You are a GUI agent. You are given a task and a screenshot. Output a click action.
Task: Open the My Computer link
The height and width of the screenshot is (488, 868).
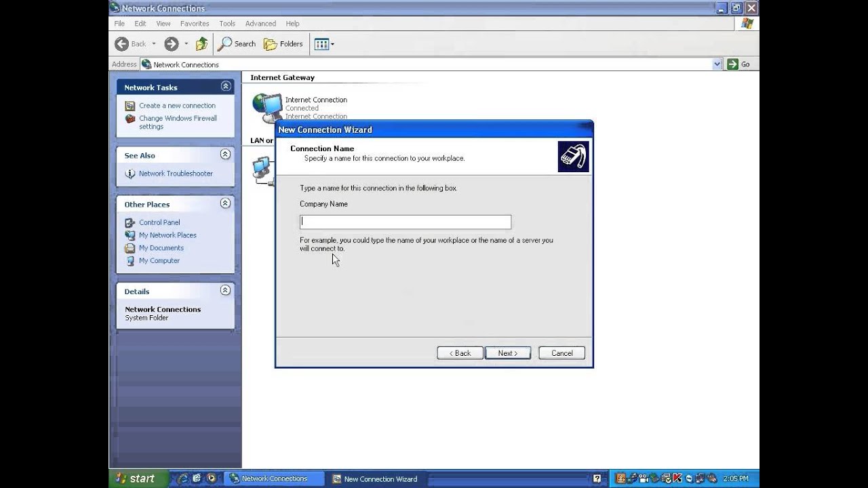(159, 261)
